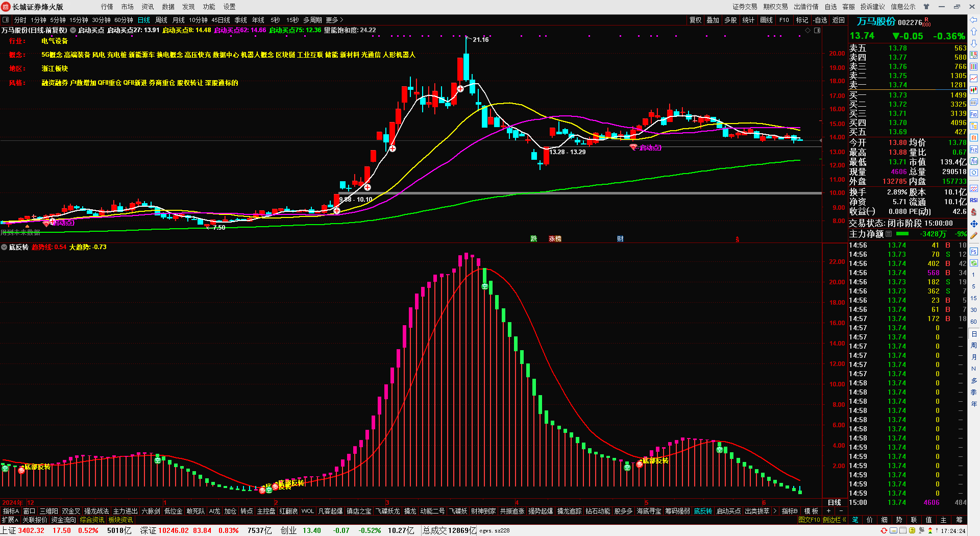Toggle 日 period in right sidebar
Screen dimensions: 980x536
coord(974,334)
